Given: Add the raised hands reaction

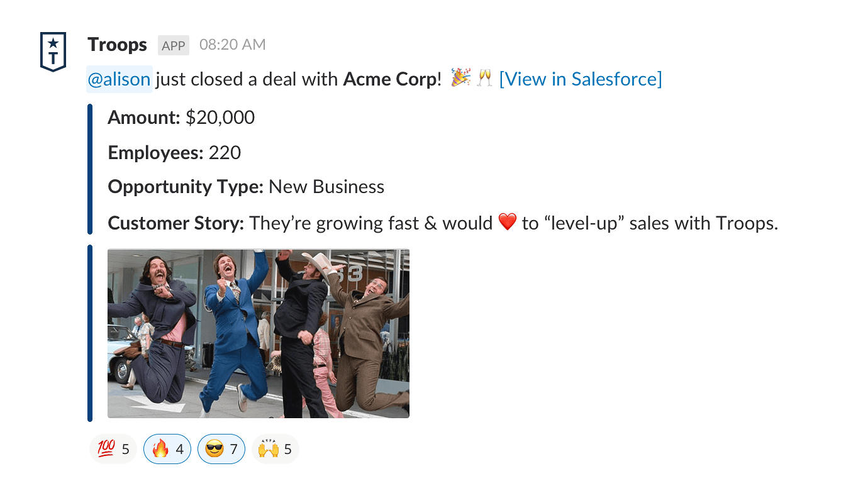Looking at the screenshot, I should 275,449.
